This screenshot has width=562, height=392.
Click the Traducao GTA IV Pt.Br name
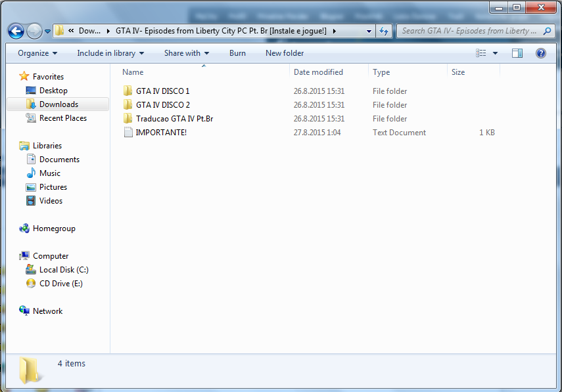click(175, 118)
